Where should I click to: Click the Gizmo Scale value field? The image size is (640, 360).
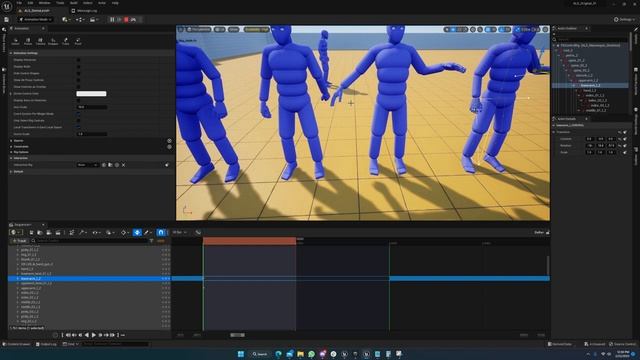[x=92, y=134]
